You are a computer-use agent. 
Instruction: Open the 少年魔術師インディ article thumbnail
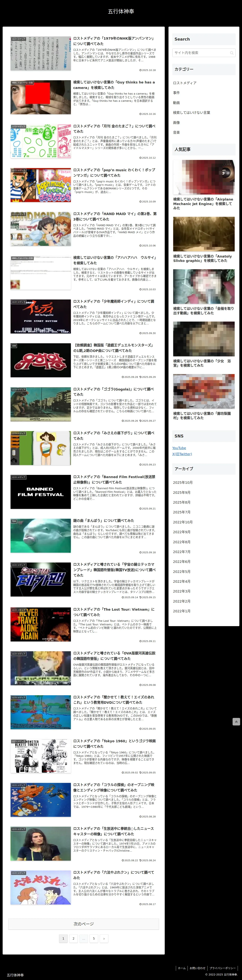pyautogui.click(x=41, y=316)
